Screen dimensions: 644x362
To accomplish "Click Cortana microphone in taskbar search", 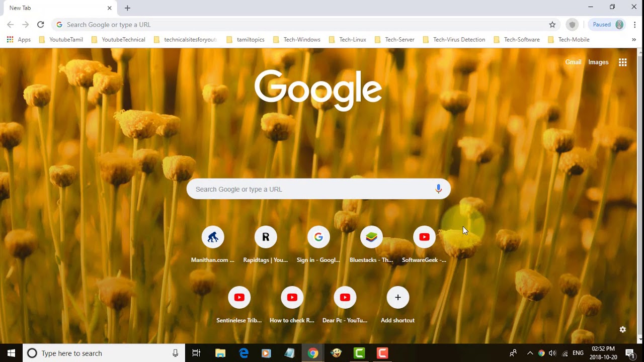I will pos(175,353).
